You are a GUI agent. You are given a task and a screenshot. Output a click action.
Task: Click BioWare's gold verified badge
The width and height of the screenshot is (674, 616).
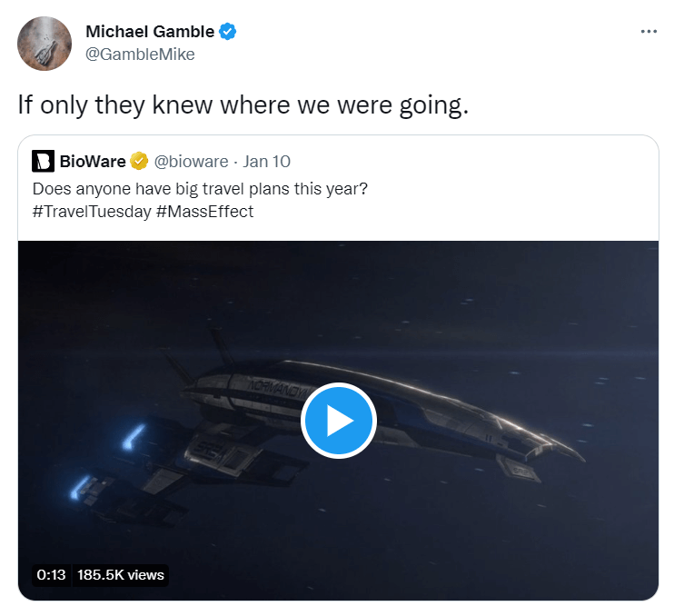point(139,161)
